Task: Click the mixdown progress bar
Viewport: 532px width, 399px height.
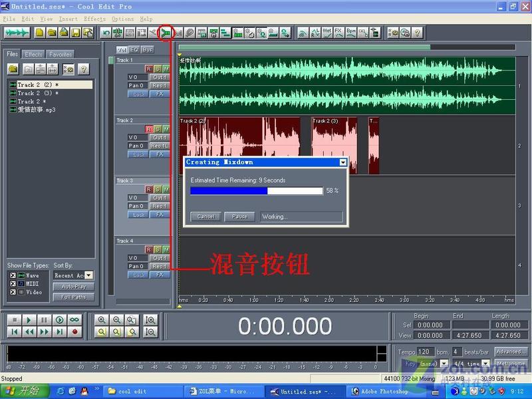Action: tap(257, 191)
